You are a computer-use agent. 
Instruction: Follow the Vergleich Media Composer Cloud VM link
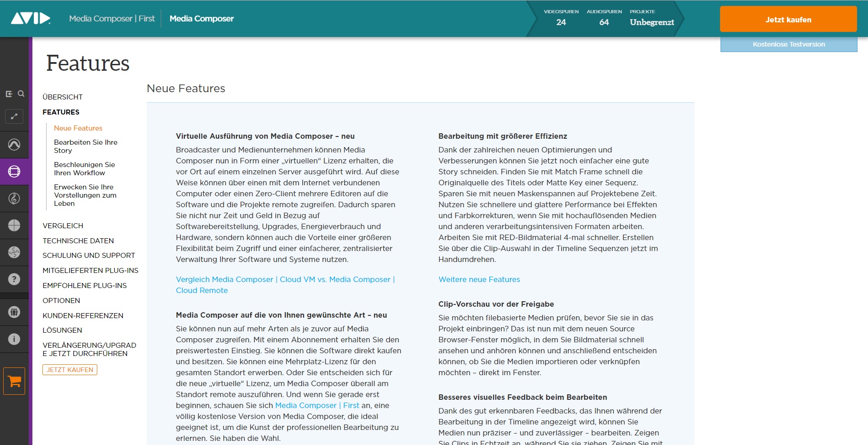click(285, 285)
